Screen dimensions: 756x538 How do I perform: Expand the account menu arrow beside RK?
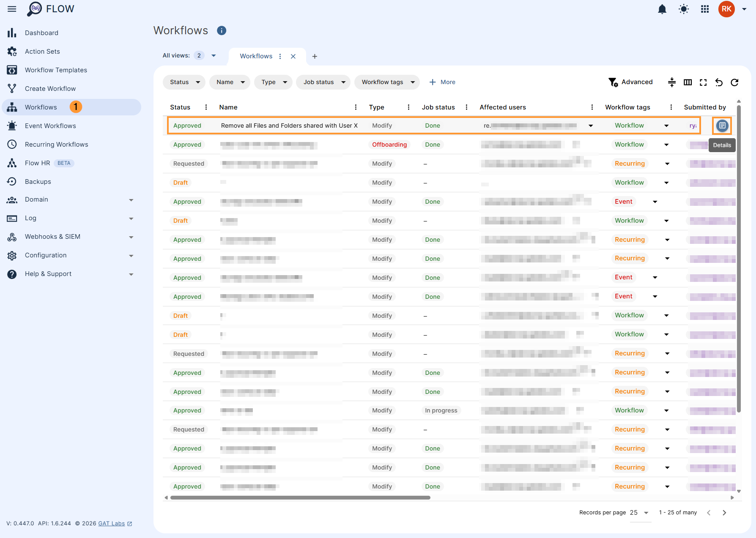[744, 9]
